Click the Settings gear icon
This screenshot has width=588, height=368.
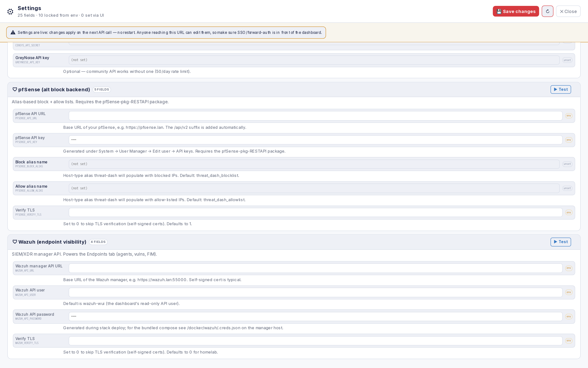pos(10,12)
